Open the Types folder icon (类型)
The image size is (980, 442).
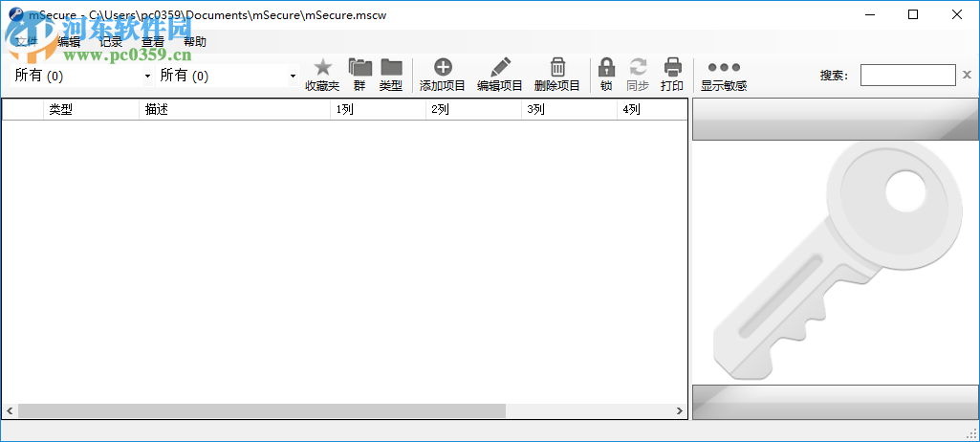pos(391,68)
